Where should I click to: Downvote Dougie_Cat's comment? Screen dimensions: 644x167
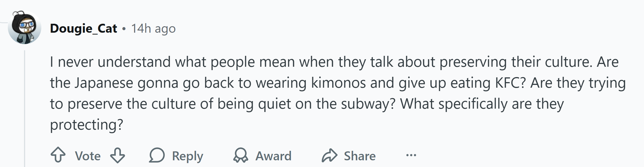pos(118,155)
